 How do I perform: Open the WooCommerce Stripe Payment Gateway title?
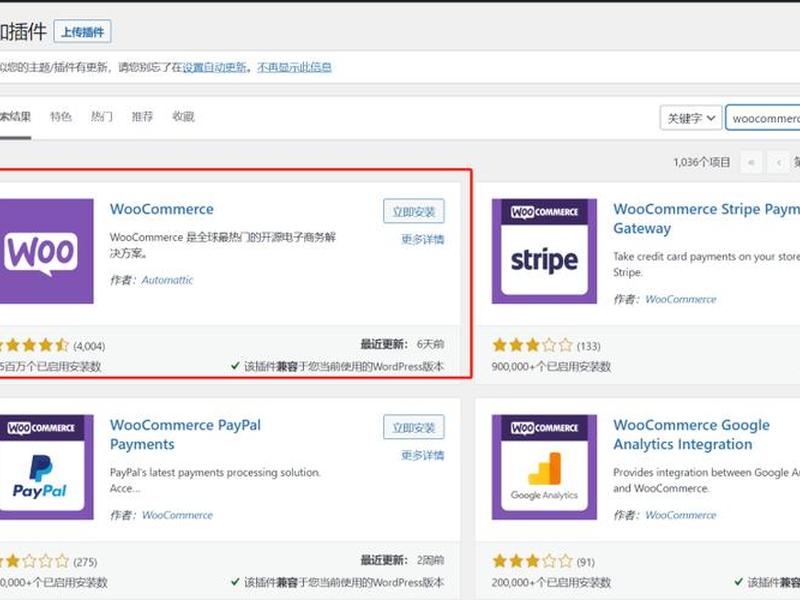706,218
